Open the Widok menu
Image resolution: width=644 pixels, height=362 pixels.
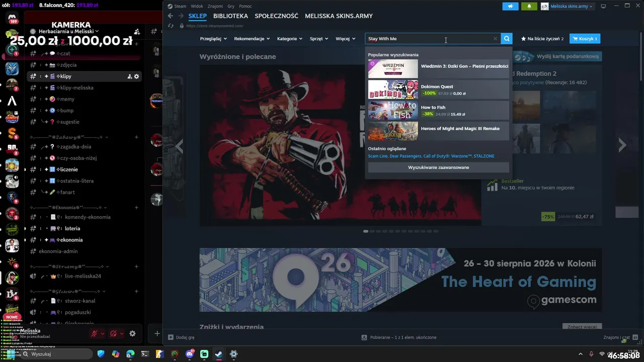pos(197,7)
